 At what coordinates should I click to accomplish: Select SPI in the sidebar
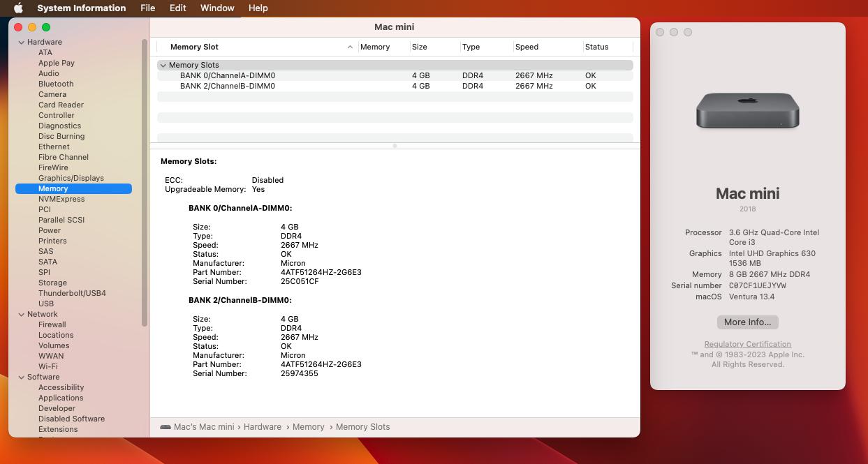44,272
